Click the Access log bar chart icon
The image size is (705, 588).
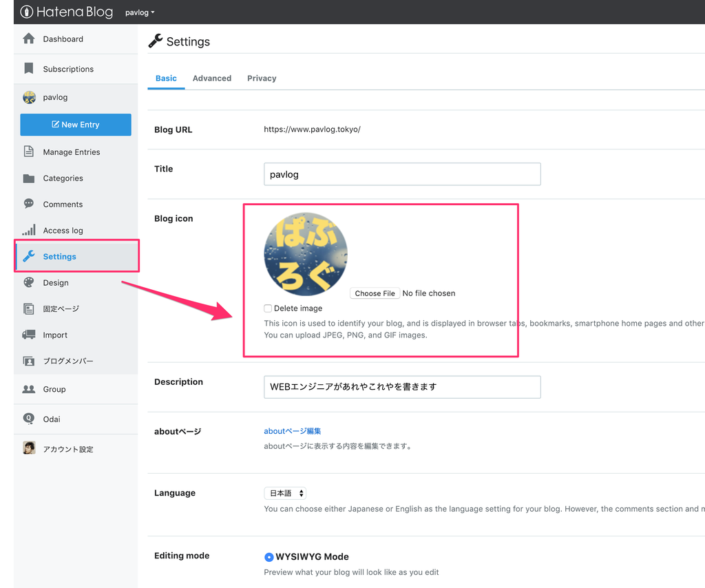(x=29, y=230)
